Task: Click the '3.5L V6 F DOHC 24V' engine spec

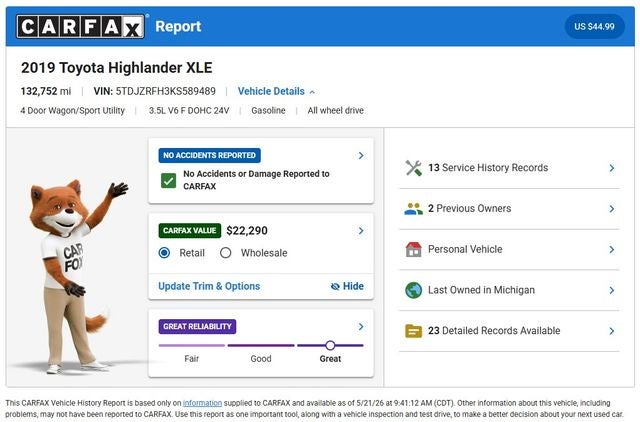Action: tap(189, 111)
